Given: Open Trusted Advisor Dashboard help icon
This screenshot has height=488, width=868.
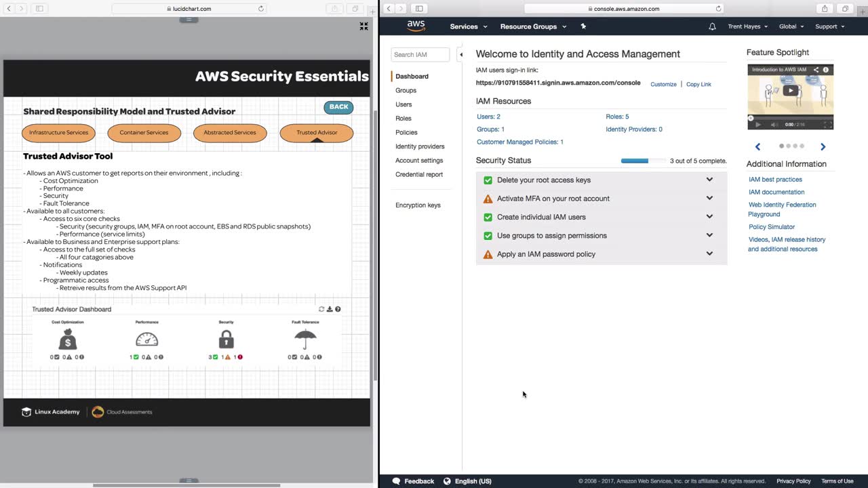Looking at the screenshot, I should 338,309.
